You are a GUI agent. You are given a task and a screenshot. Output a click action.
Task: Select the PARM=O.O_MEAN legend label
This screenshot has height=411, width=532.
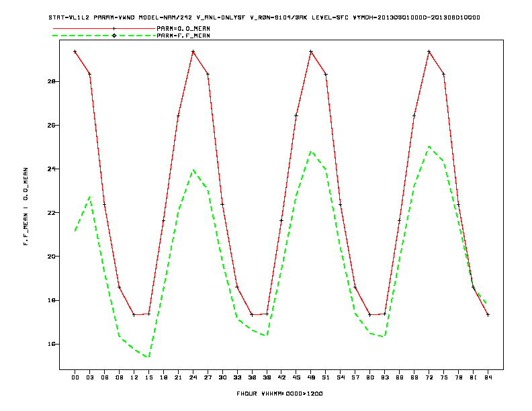[183, 29]
